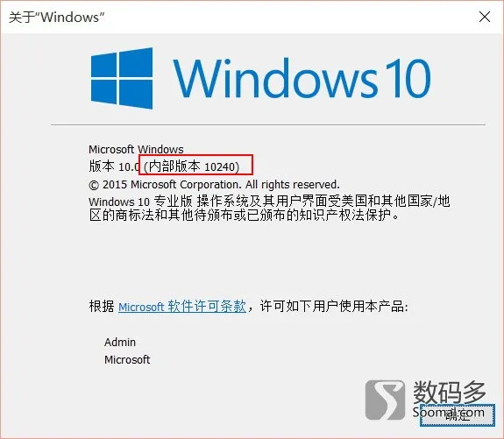This screenshot has height=439, width=504.
Task: Click the red-boxed 内部版本 10240 text
Action: (192, 166)
